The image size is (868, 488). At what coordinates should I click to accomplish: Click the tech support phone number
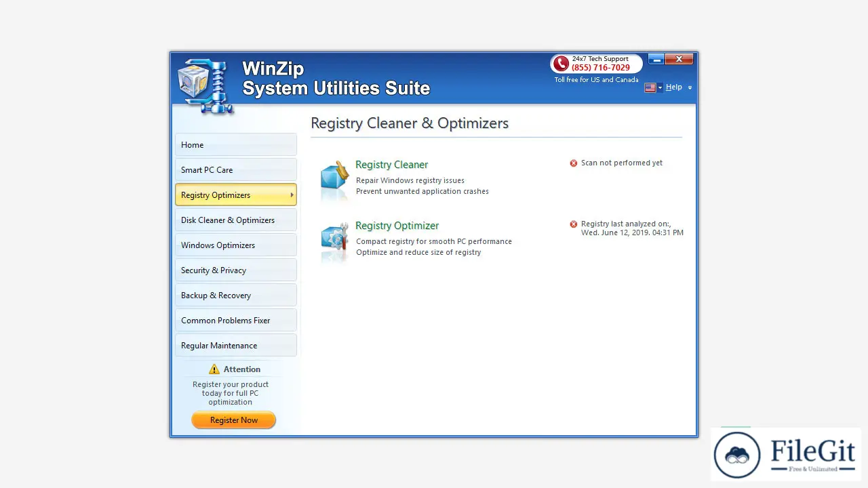(601, 68)
